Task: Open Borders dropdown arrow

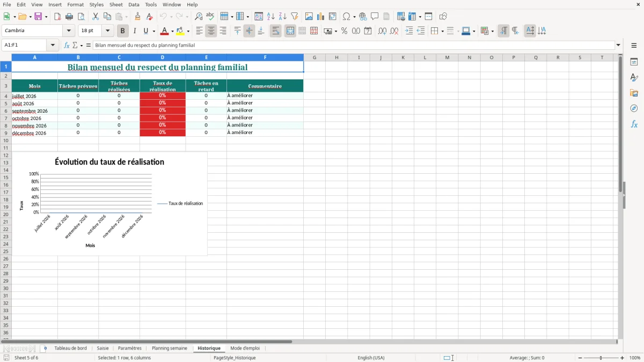Action: tap(442, 31)
